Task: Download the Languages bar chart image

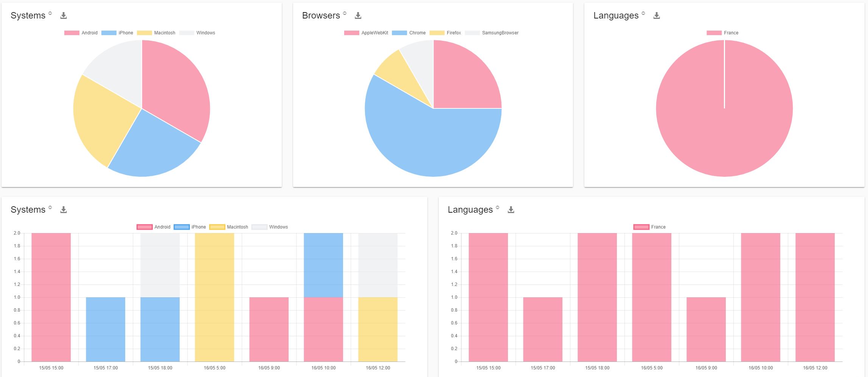Action: tap(511, 209)
